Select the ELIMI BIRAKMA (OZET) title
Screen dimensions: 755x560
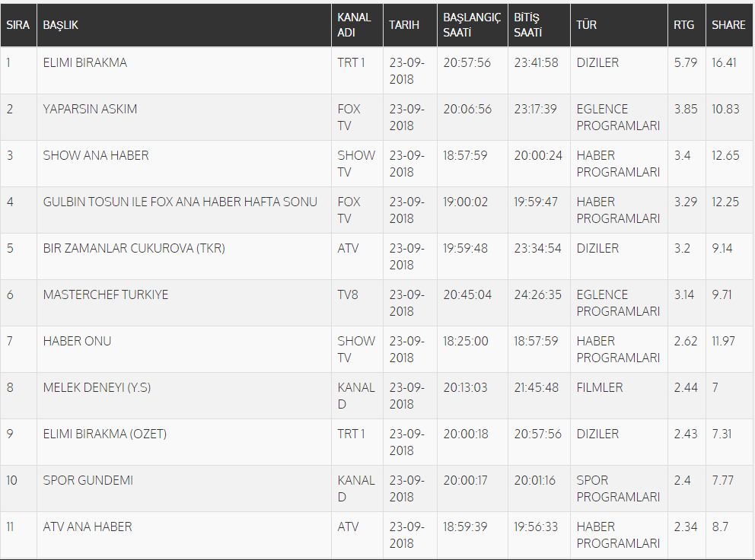coord(104,434)
